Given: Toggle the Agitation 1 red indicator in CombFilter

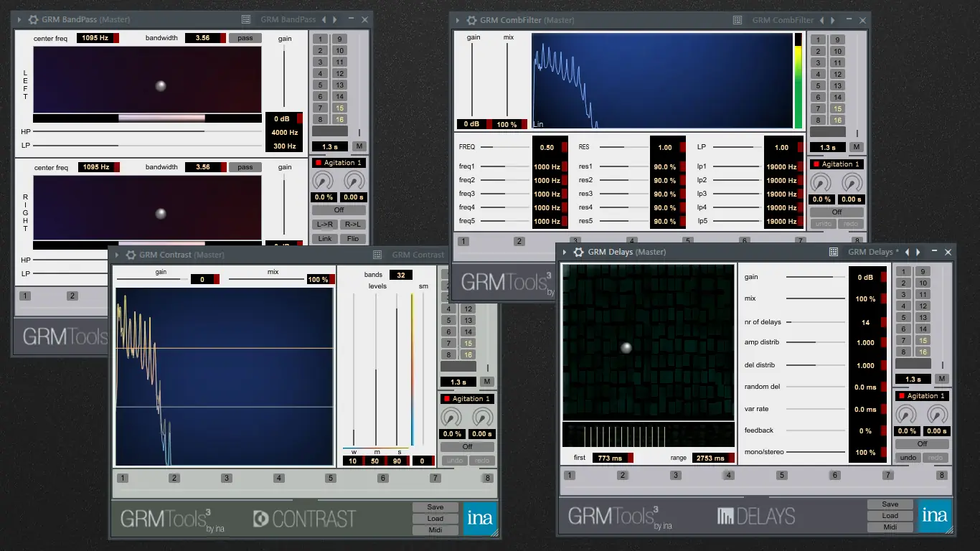Looking at the screenshot, I should click(x=816, y=164).
